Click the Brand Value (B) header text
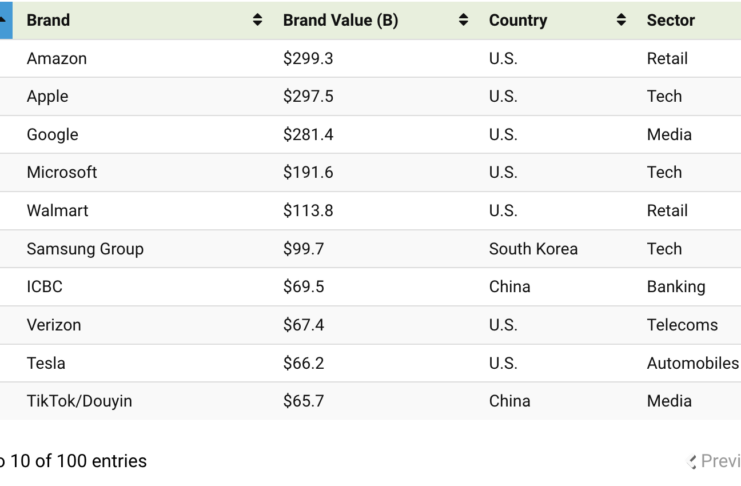741x486 pixels. (x=340, y=20)
